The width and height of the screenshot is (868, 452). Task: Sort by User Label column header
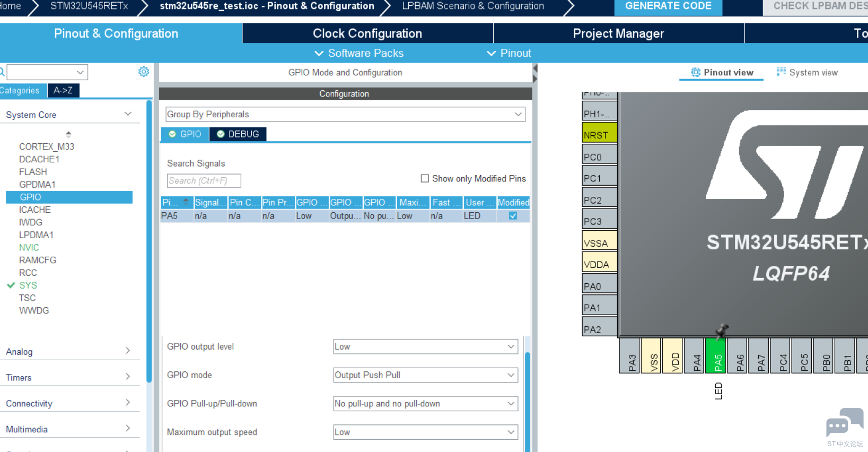(x=479, y=203)
